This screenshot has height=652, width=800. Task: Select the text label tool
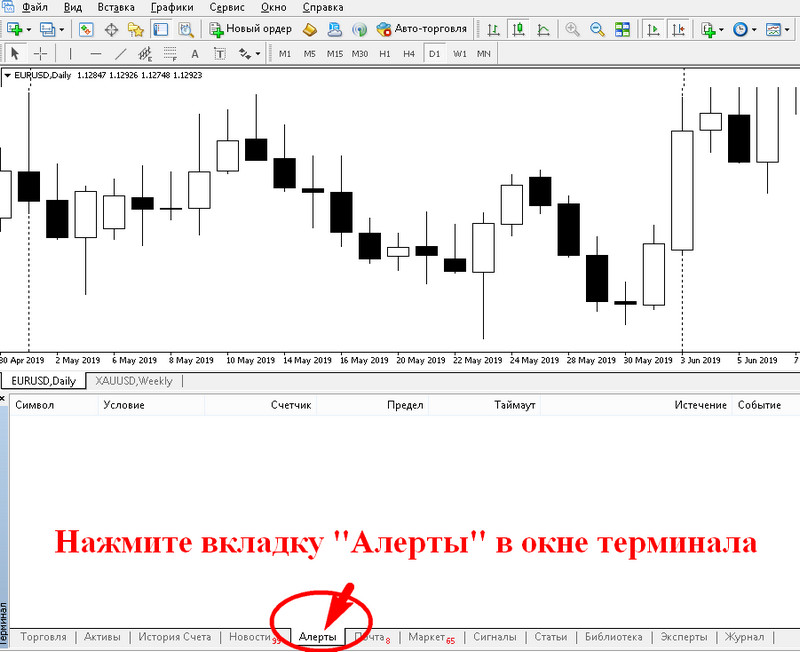[x=219, y=54]
